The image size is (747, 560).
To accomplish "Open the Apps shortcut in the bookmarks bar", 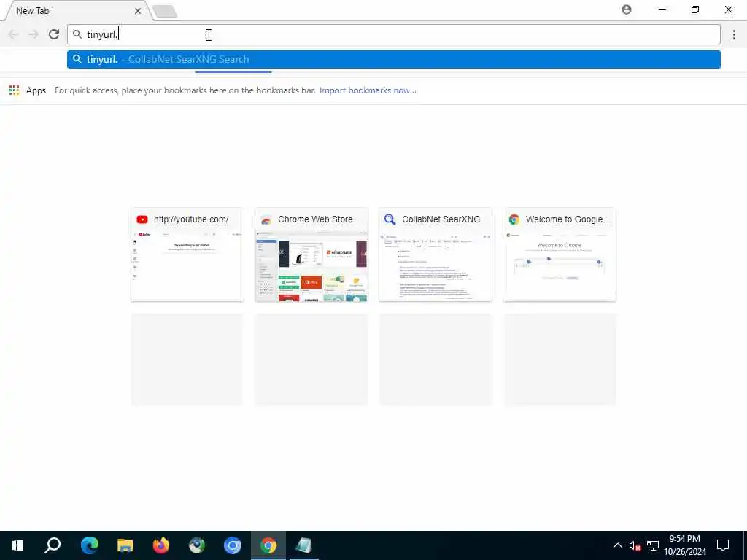I will coord(28,90).
